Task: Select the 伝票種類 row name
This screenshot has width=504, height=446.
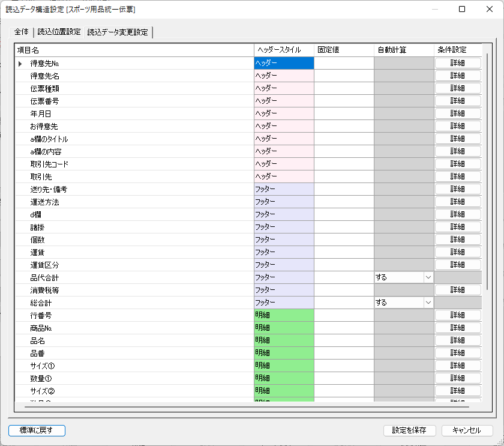Action: pos(44,89)
